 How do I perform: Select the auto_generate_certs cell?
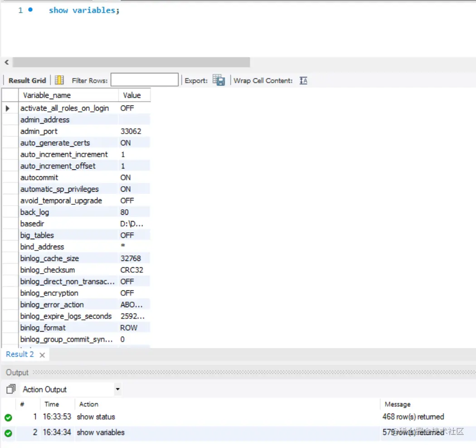[x=68, y=143]
